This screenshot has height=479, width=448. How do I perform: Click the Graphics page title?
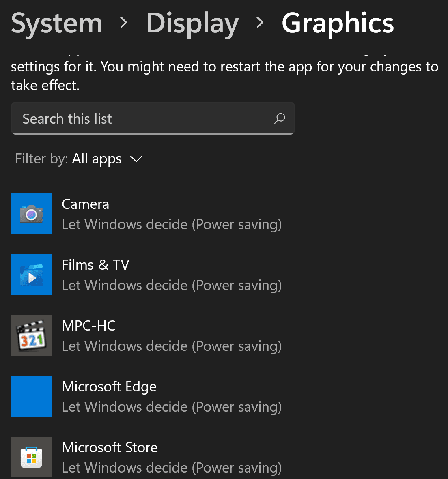pos(338,24)
